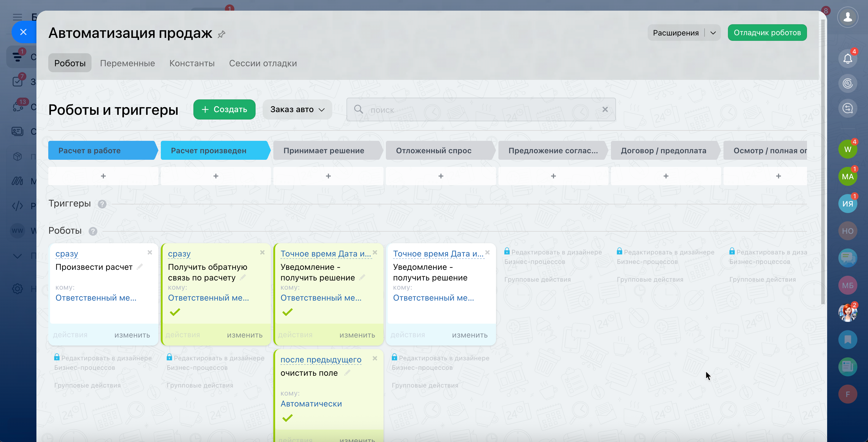Open the help hint next to Триггеры

(102, 204)
